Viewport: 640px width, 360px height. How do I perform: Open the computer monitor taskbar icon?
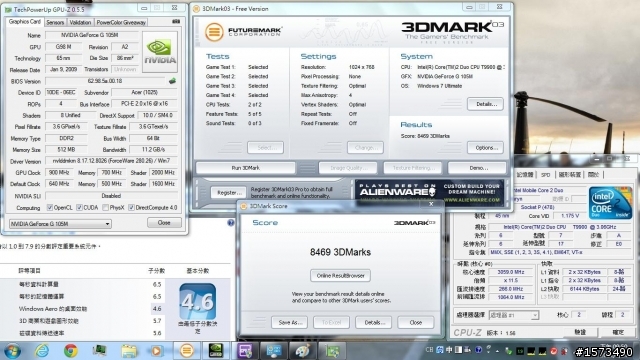(100, 351)
